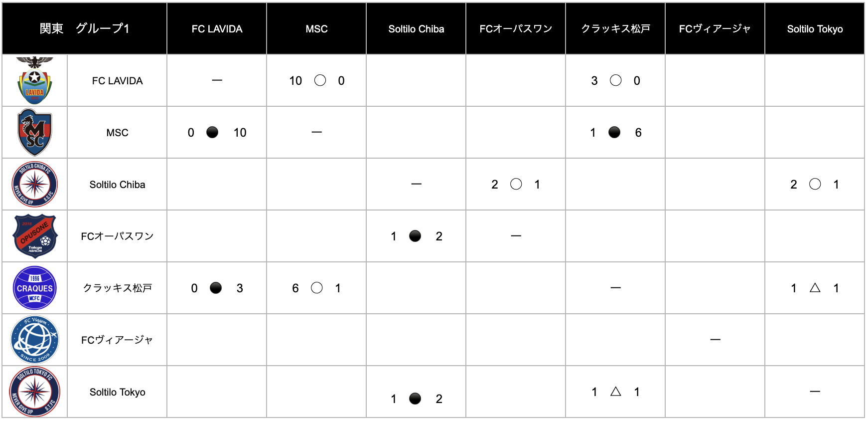Click the MSC dragon shield logo

coord(34,132)
